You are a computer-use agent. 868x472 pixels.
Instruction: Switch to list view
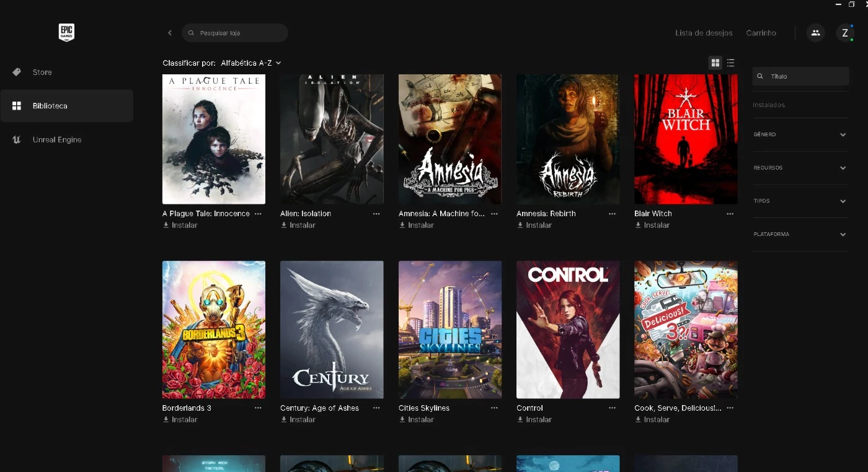click(730, 63)
